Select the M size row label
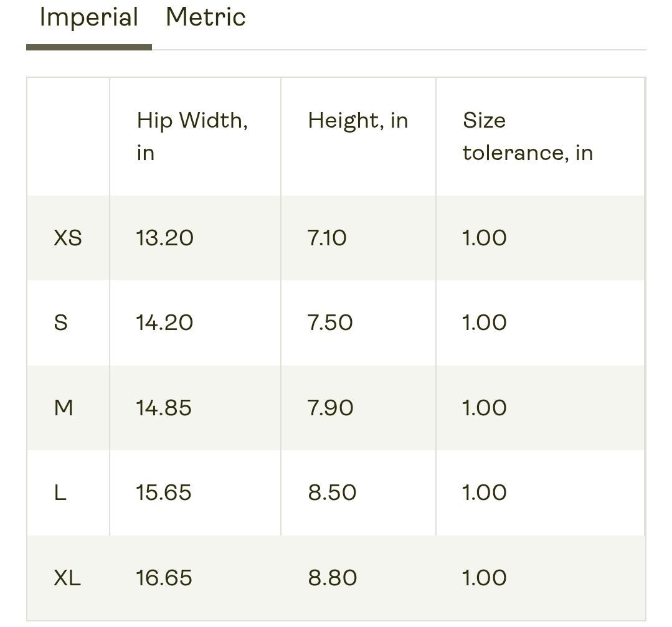Screen dimensions: 672x627 pyautogui.click(x=64, y=408)
